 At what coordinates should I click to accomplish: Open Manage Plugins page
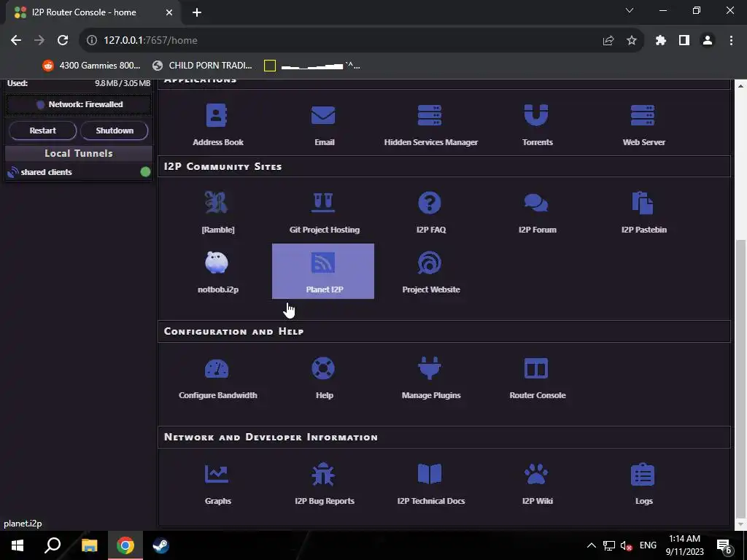[x=430, y=378]
